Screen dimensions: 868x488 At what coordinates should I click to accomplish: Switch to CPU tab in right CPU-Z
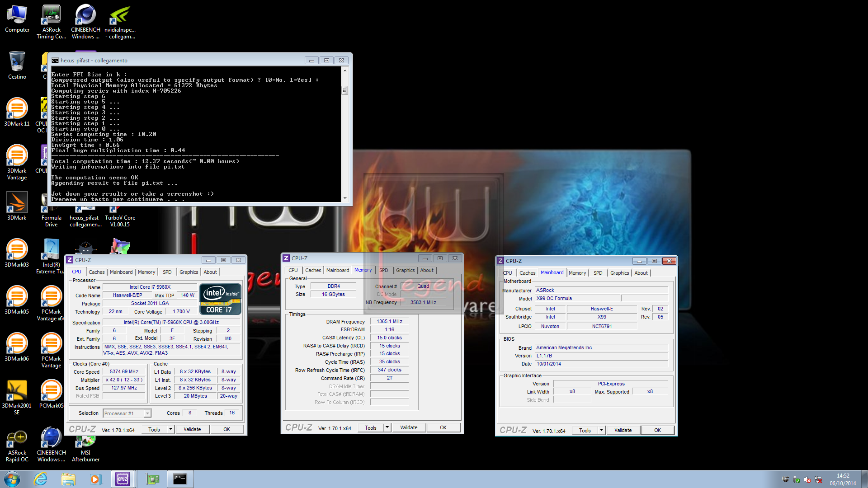click(x=508, y=273)
